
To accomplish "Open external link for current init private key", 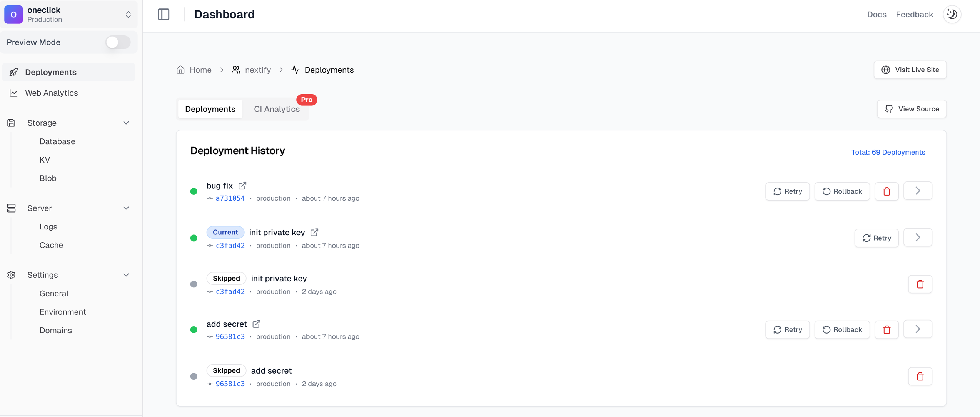I will [x=314, y=232].
